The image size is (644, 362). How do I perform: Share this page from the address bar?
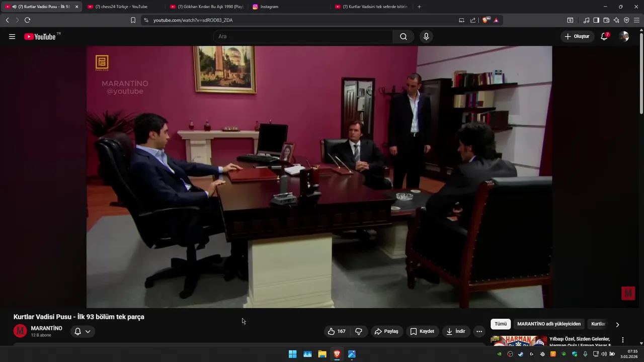[x=473, y=20]
